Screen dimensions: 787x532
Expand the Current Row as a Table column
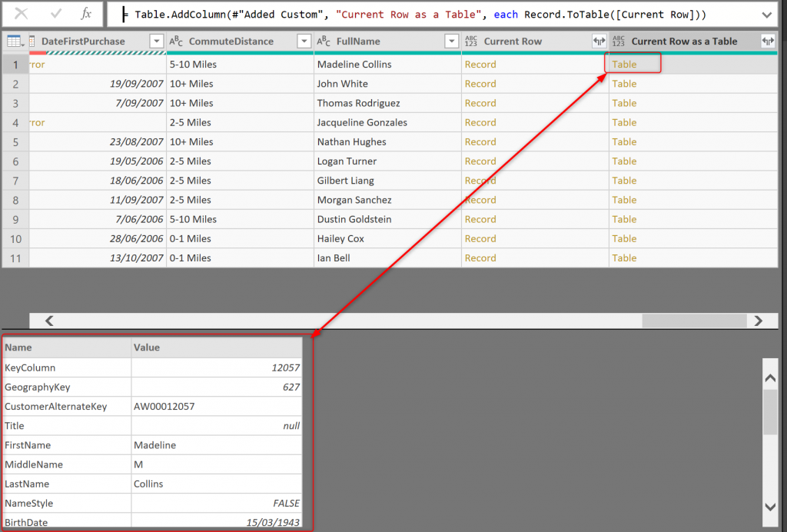[767, 42]
